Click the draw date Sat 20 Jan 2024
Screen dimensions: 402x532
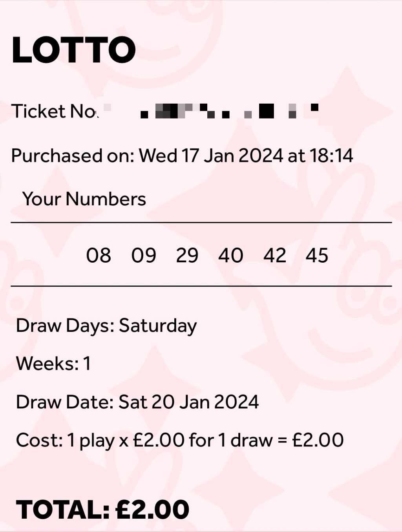[189, 402]
